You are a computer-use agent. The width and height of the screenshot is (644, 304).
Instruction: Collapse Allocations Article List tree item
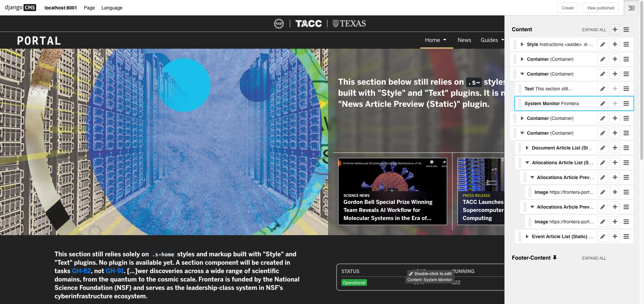pyautogui.click(x=527, y=163)
